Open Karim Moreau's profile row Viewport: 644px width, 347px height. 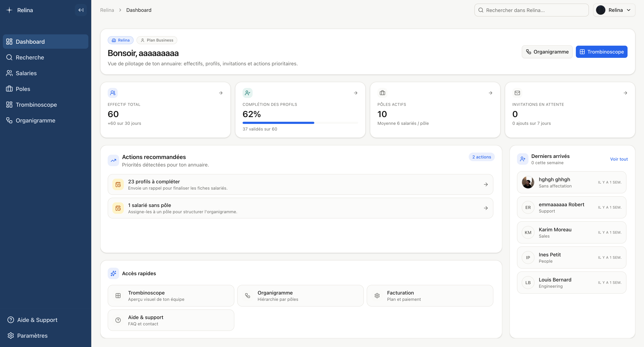click(572, 232)
